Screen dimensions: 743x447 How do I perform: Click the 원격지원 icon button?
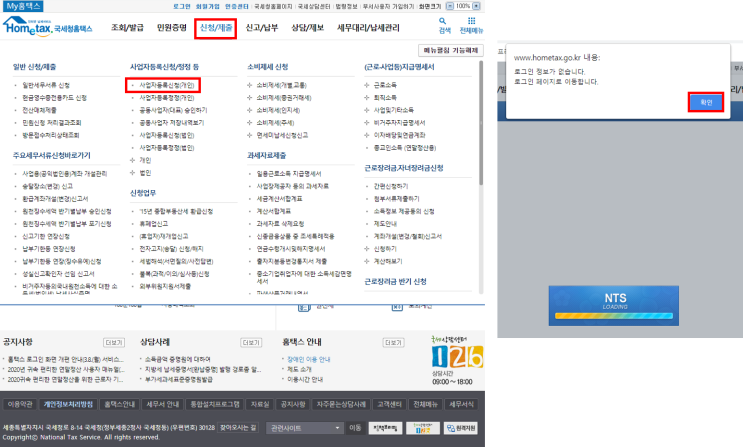click(461, 428)
